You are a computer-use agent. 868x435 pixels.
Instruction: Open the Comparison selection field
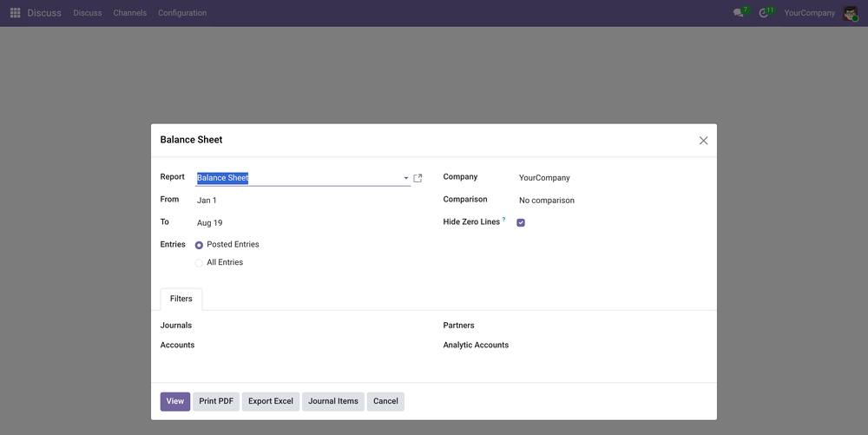click(612, 201)
